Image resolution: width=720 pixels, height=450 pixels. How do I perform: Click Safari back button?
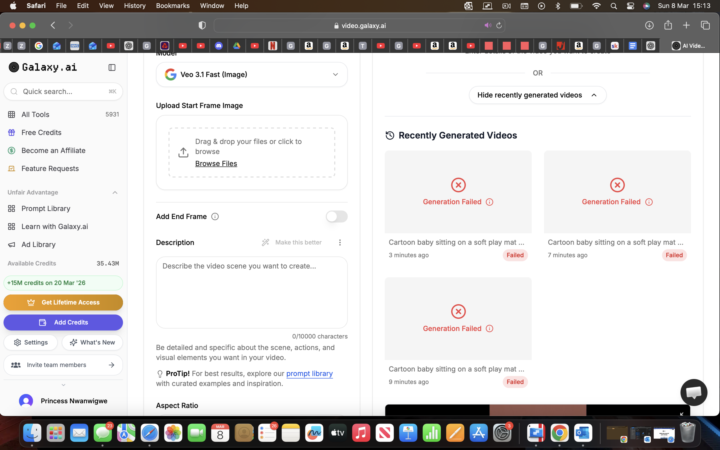coord(53,25)
